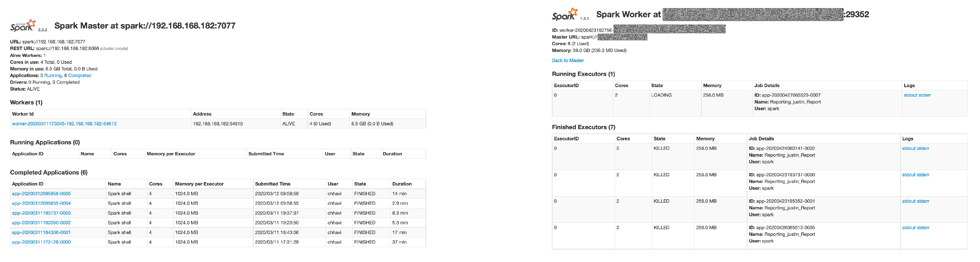Open stdout for app-20200423195352-0001 executor
Image resolution: width=980 pixels, height=262 pixels.
[908, 201]
